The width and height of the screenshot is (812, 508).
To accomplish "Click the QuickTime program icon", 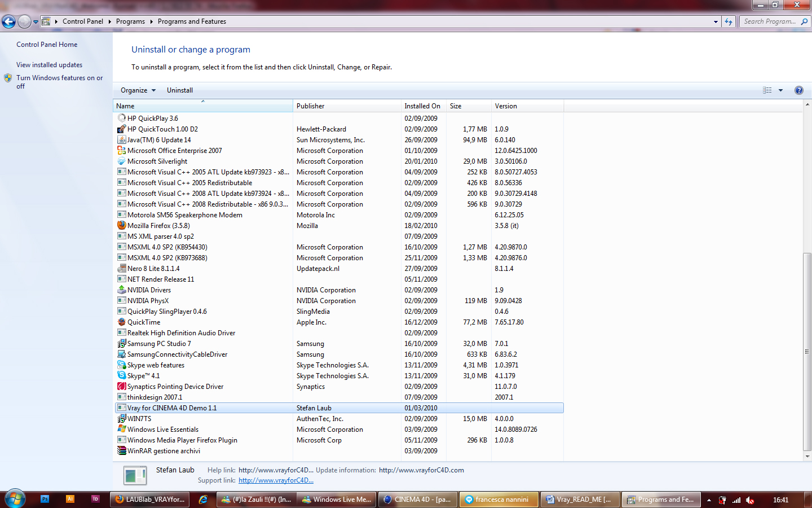I will [x=121, y=322].
